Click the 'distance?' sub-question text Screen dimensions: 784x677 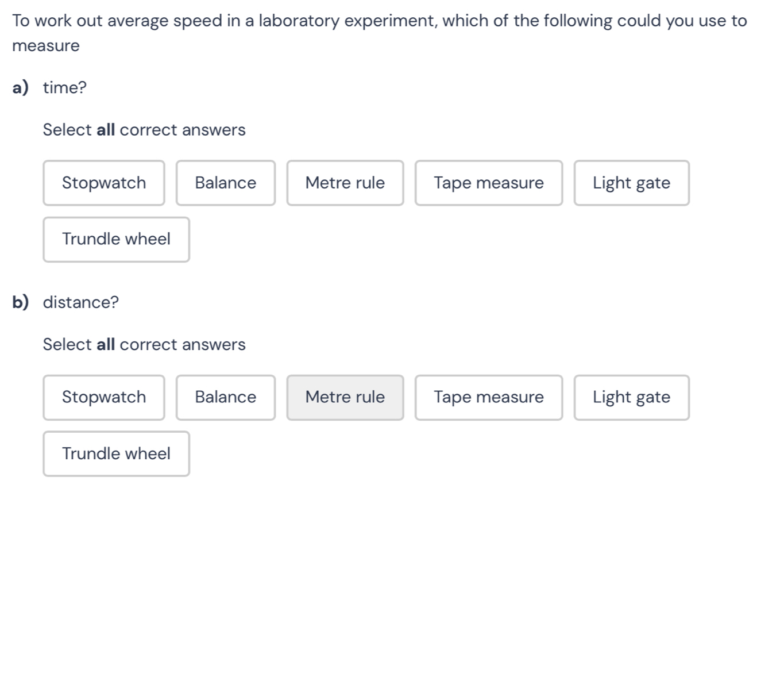click(81, 302)
